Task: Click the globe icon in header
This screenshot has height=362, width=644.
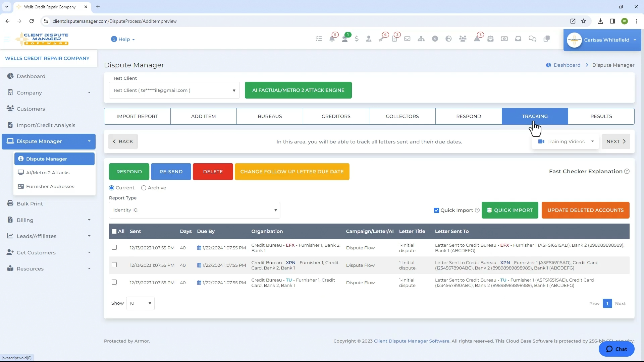Action: [x=448, y=39]
